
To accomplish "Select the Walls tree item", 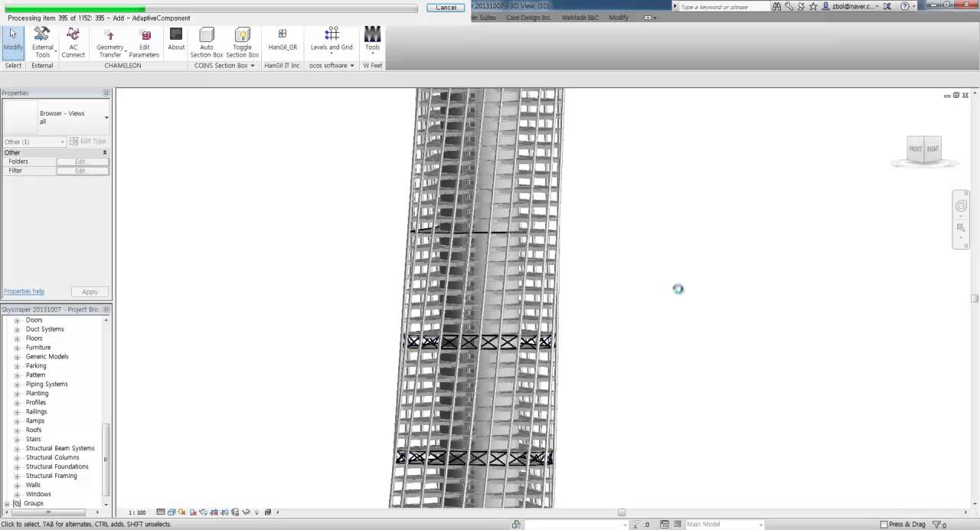I will [x=33, y=486].
